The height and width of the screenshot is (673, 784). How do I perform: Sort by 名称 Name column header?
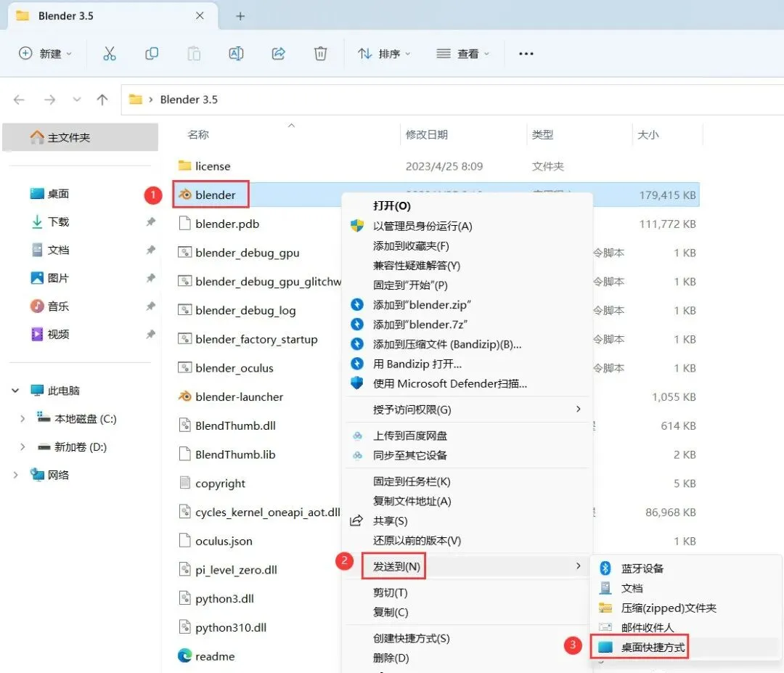coord(198,134)
